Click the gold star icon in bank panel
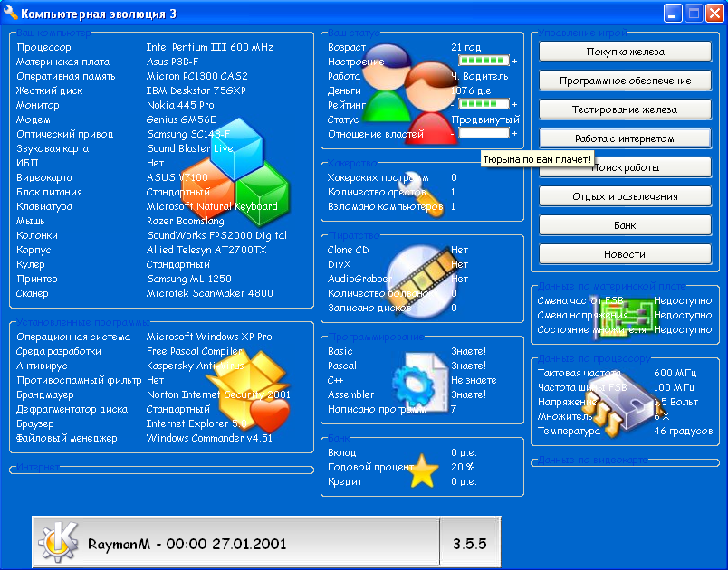 [423, 470]
